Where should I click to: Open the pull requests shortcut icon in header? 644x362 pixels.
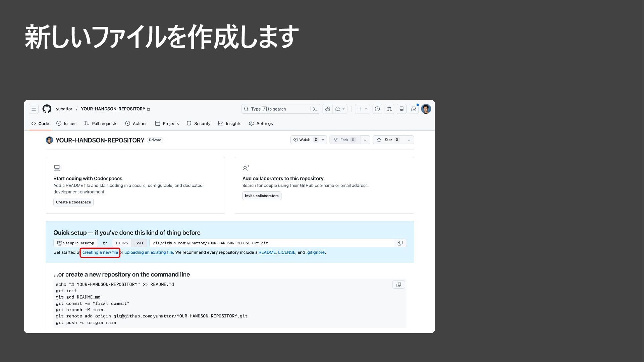[x=389, y=109]
